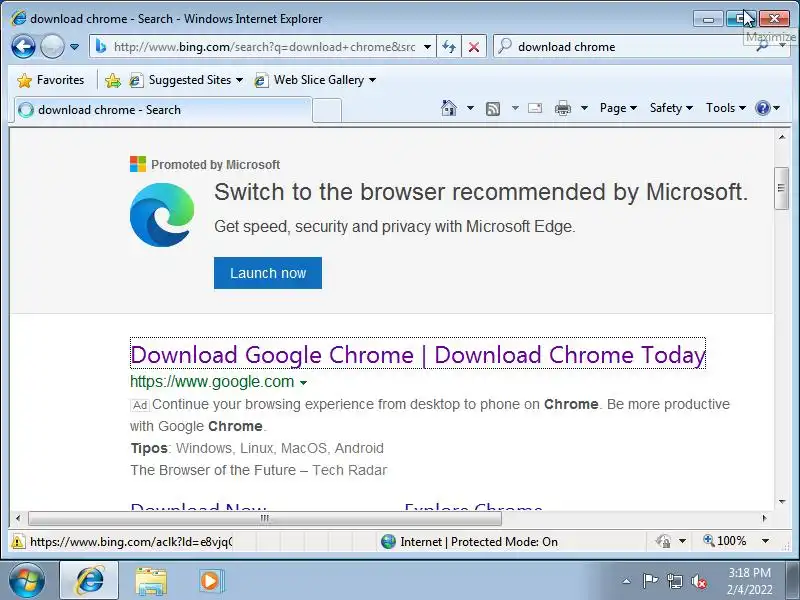Click the Ad label badge
Viewport: 800px width, 600px height.
pos(140,405)
